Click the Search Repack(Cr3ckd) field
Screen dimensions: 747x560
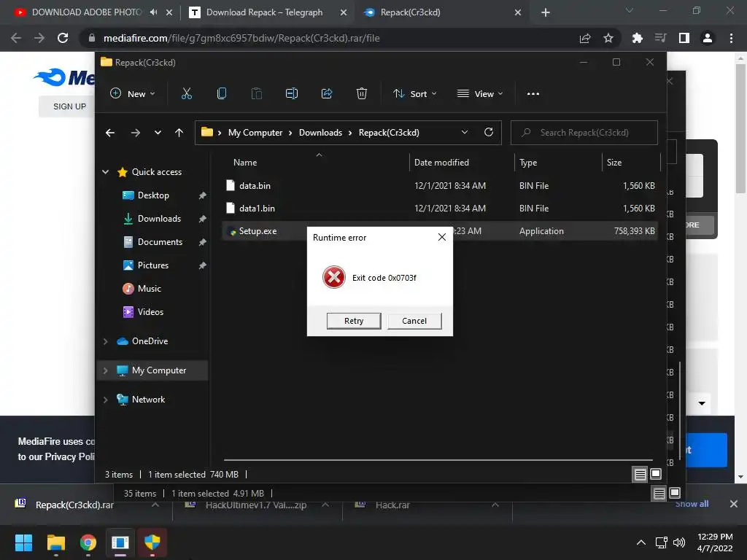[584, 133]
